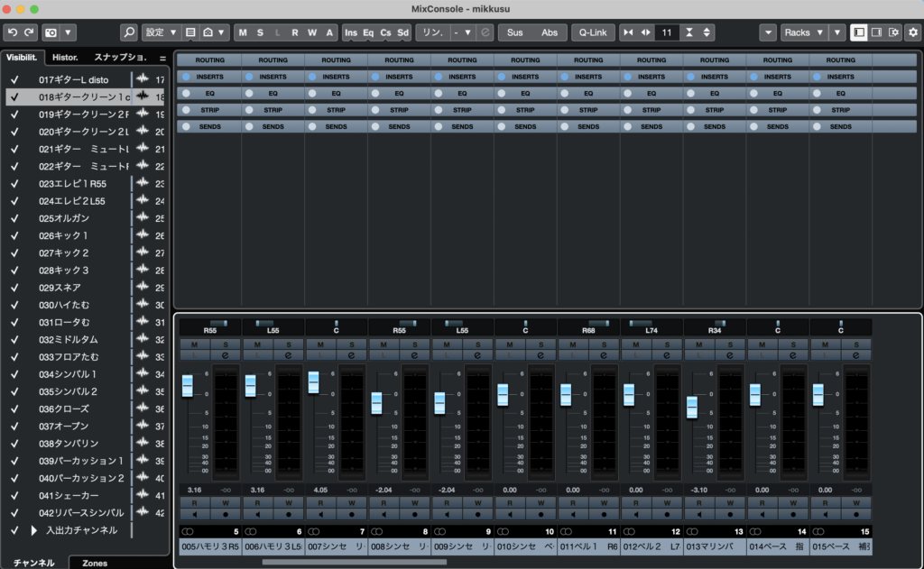Record-enable channel 8 with the dot button
This screenshot has height=569, width=924.
[415, 514]
